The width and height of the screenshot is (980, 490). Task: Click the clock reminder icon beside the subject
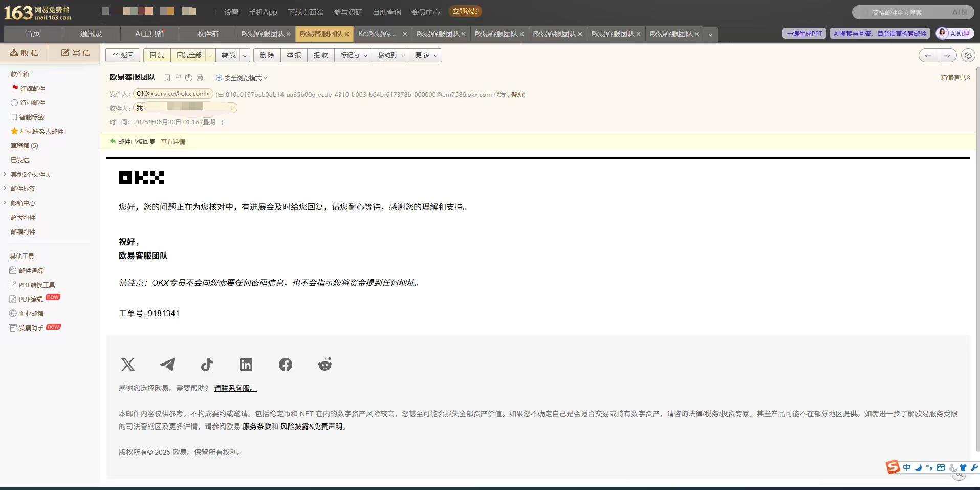coord(189,78)
